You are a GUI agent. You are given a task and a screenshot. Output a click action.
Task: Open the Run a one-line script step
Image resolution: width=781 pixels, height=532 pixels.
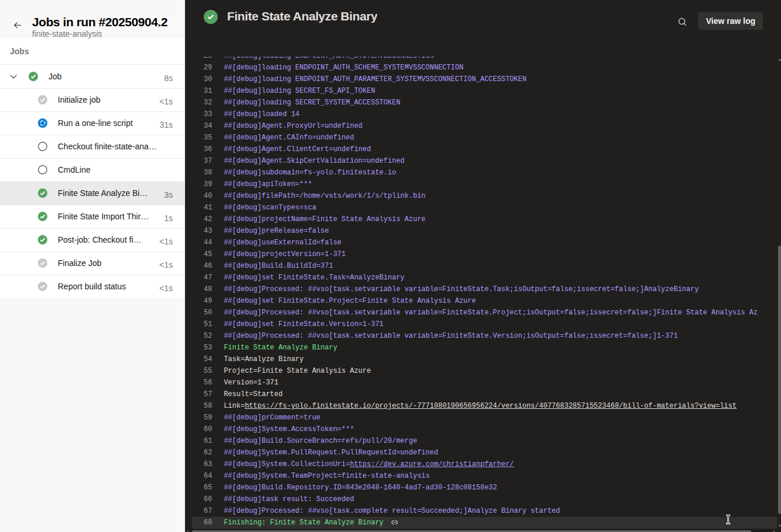(92, 123)
